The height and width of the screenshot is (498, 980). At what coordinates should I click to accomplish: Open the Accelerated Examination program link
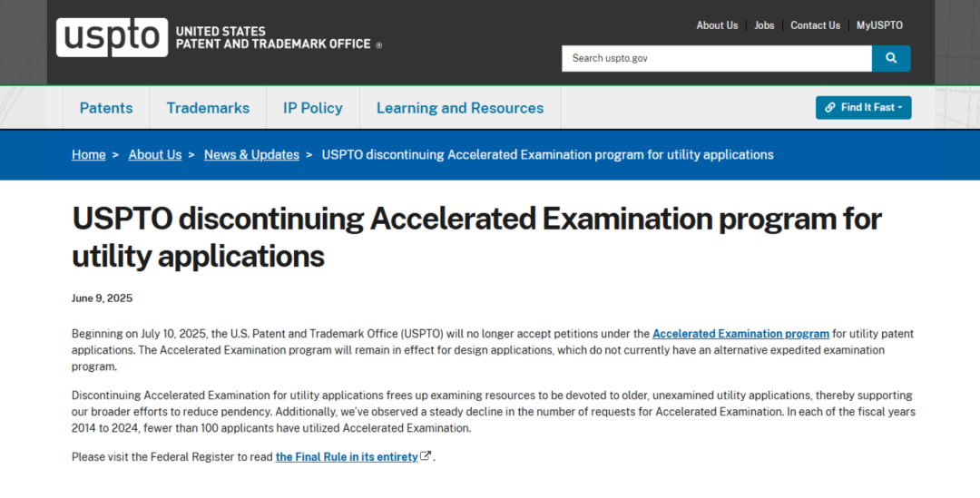point(740,334)
